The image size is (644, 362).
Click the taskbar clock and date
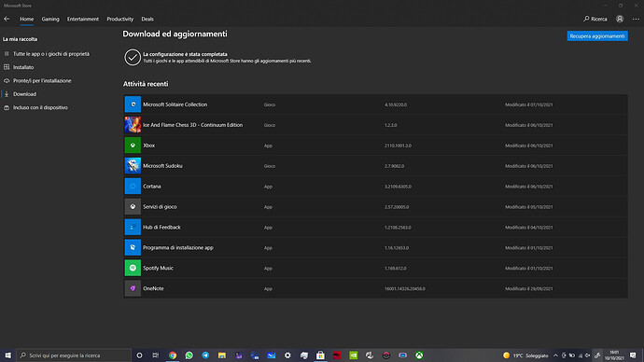point(614,355)
